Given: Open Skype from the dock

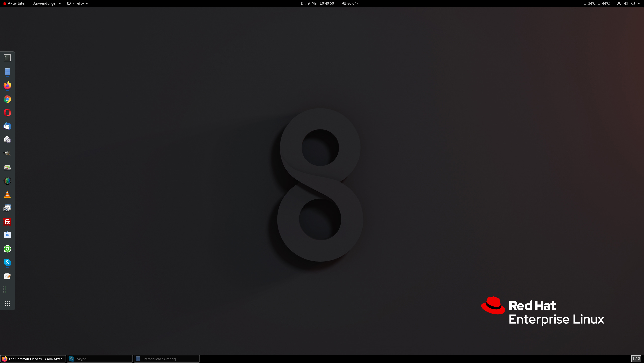Looking at the screenshot, I should 7,262.
